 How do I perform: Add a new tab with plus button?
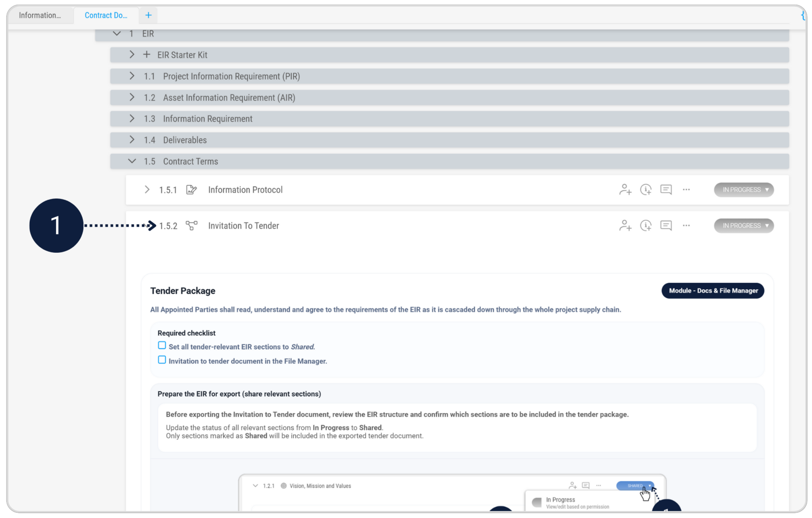[149, 15]
